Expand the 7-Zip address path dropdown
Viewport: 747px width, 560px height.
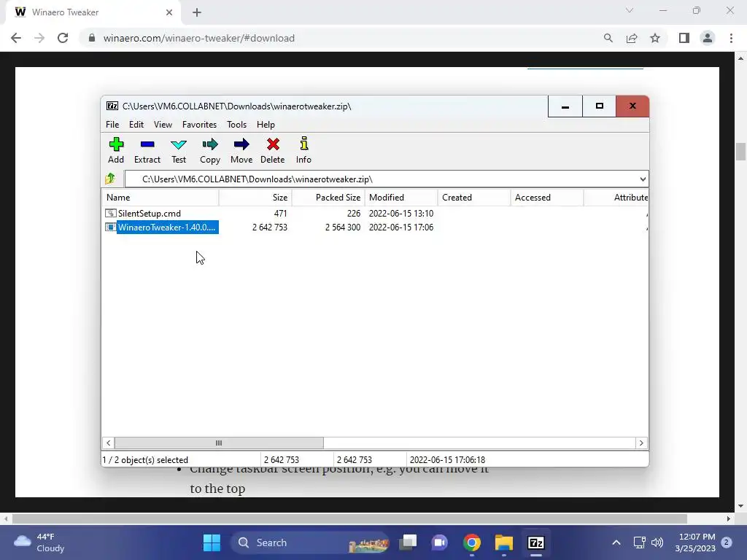pos(643,179)
